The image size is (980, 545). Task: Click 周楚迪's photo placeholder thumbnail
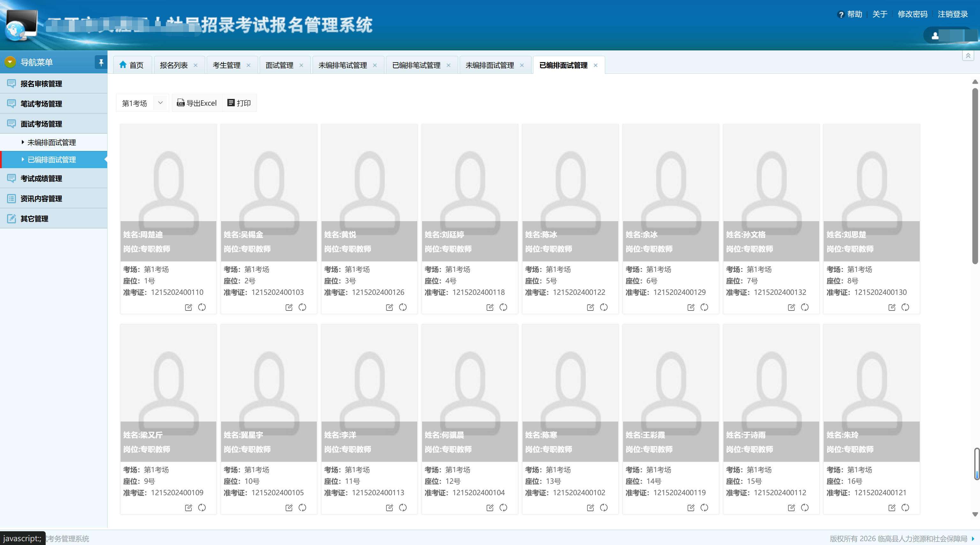[x=168, y=192]
